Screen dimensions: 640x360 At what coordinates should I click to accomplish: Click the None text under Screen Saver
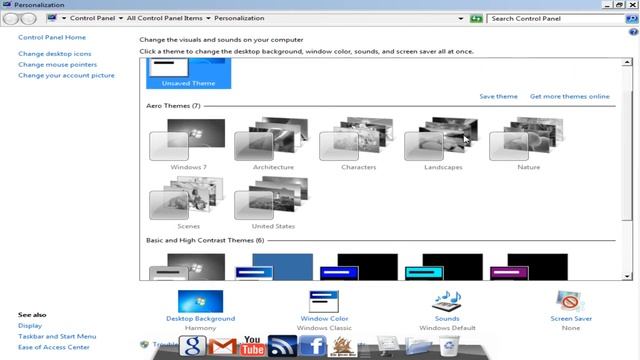[x=571, y=328]
